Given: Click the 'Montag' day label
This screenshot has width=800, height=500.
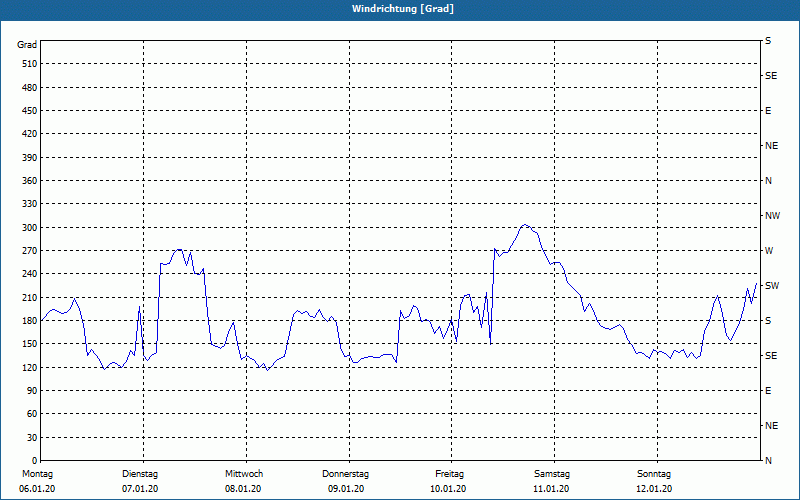Looking at the screenshot, I should (x=37, y=474).
